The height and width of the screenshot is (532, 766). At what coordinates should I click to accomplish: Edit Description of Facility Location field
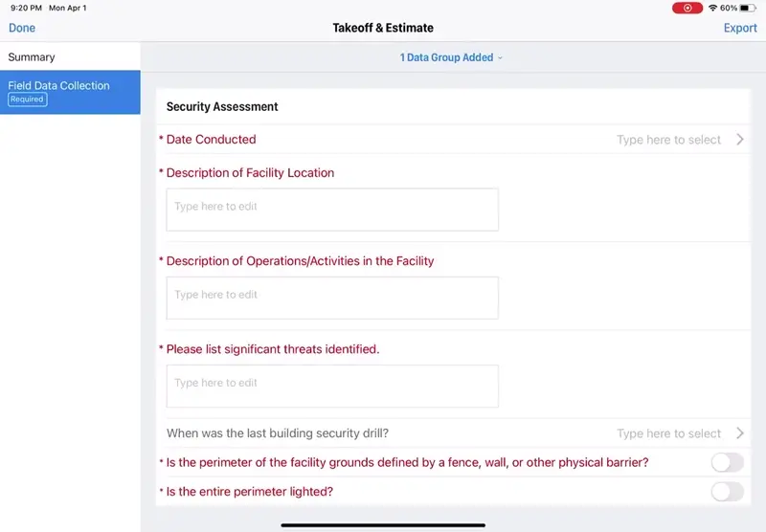332,210
